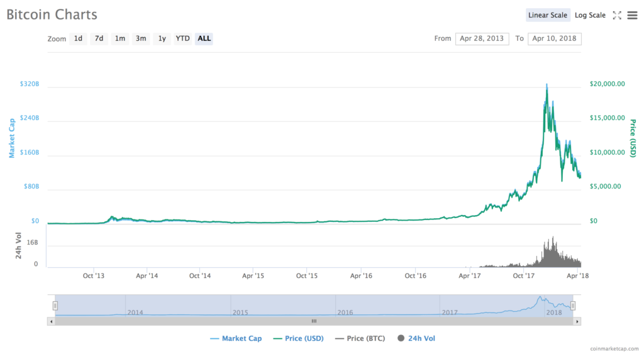
Task: Click navigator scrollbar left arrow
Action: coord(52,322)
